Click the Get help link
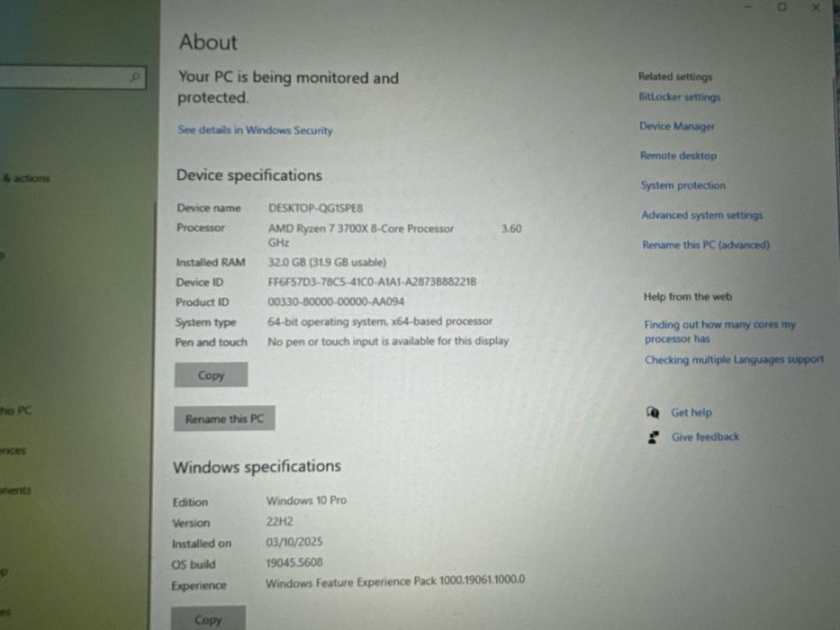Screen dimensions: 840x630 click(x=691, y=412)
